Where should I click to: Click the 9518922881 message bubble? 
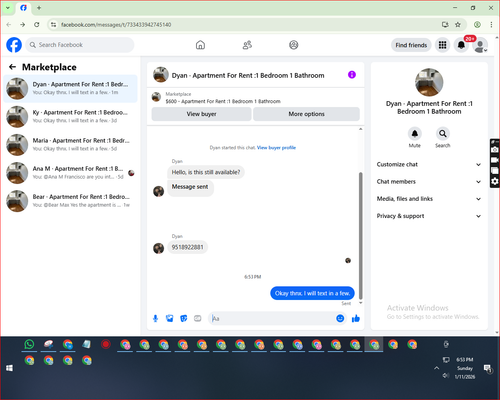(188, 247)
